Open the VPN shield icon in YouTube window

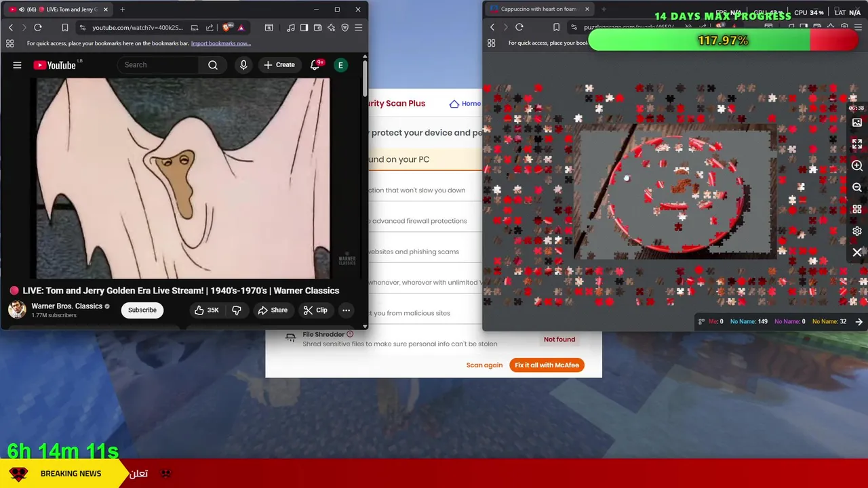pyautogui.click(x=345, y=28)
